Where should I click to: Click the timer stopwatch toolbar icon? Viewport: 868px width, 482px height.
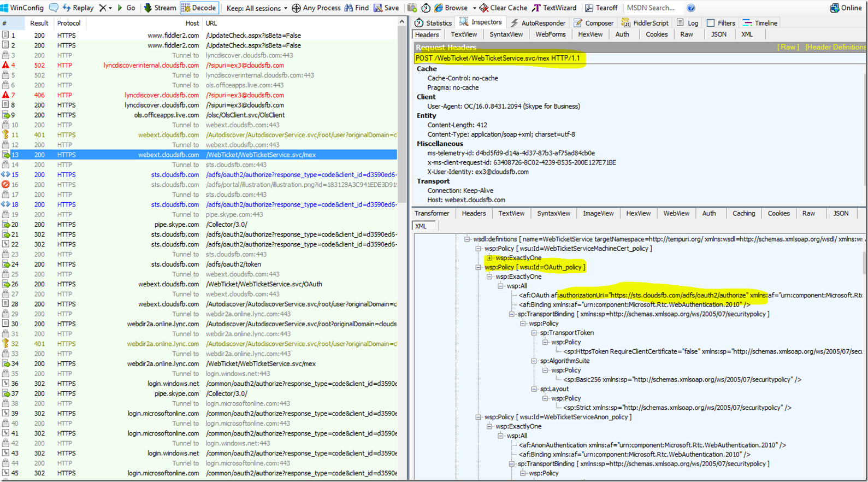(x=426, y=8)
